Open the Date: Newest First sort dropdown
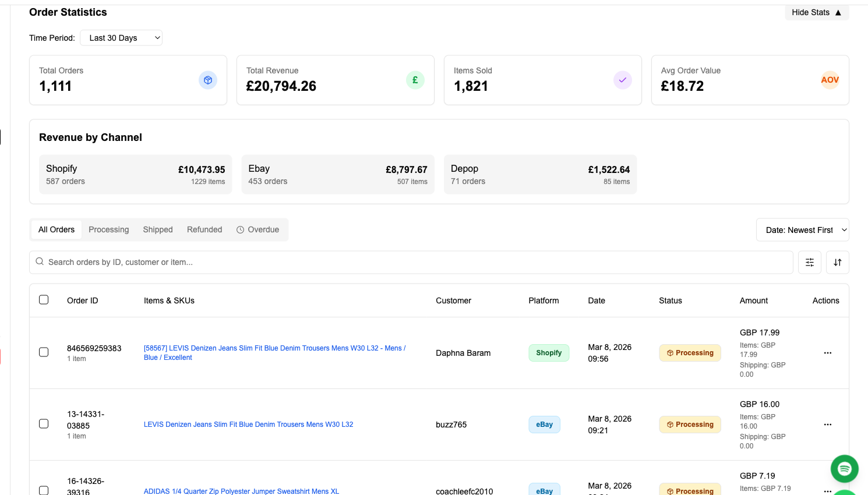The width and height of the screenshot is (868, 495). pos(803,230)
